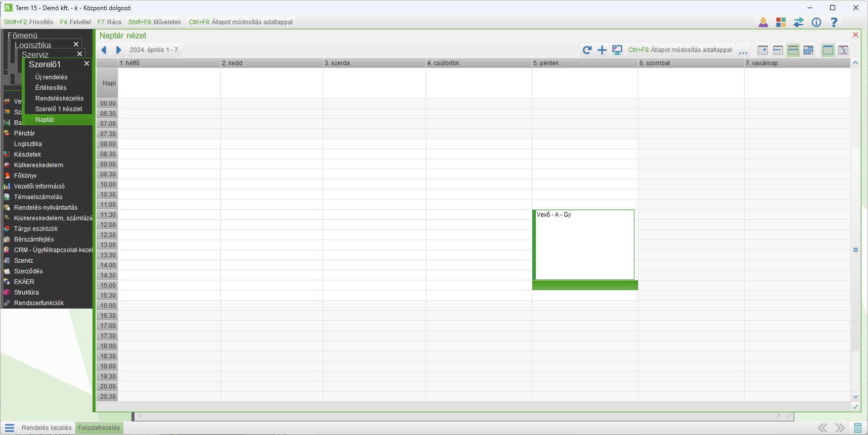The image size is (868, 435).
Task: Open help with question mark icon
Action: (x=834, y=22)
